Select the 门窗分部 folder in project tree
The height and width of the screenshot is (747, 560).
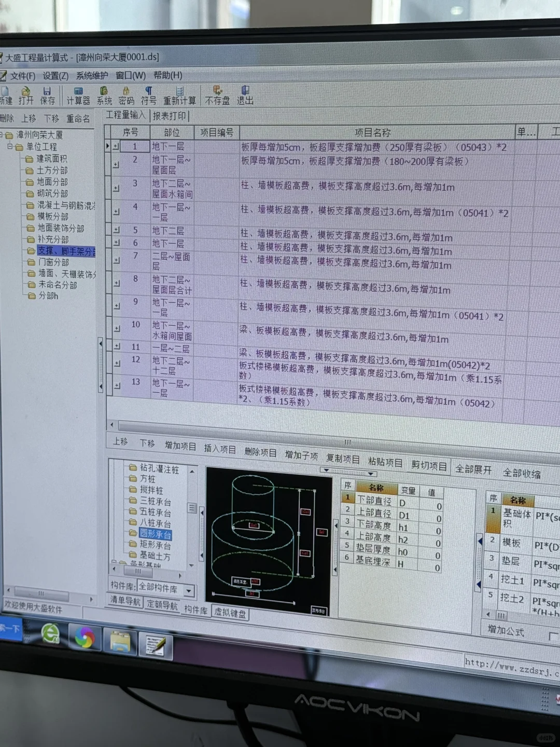(48, 262)
